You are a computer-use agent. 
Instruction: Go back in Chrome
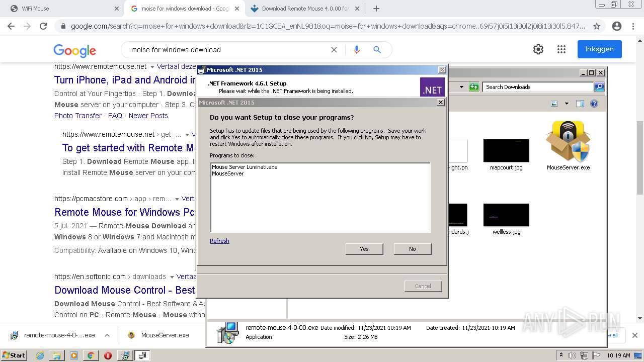coord(11,26)
